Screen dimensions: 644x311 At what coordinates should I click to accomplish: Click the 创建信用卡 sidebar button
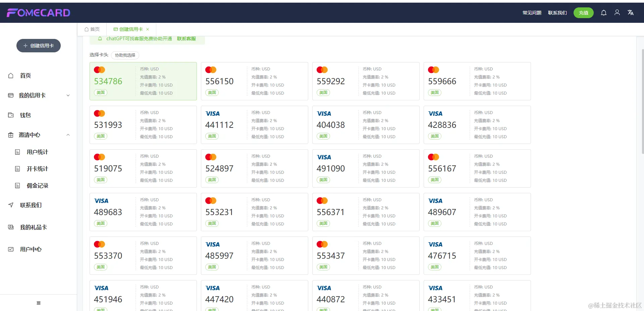[x=39, y=46]
